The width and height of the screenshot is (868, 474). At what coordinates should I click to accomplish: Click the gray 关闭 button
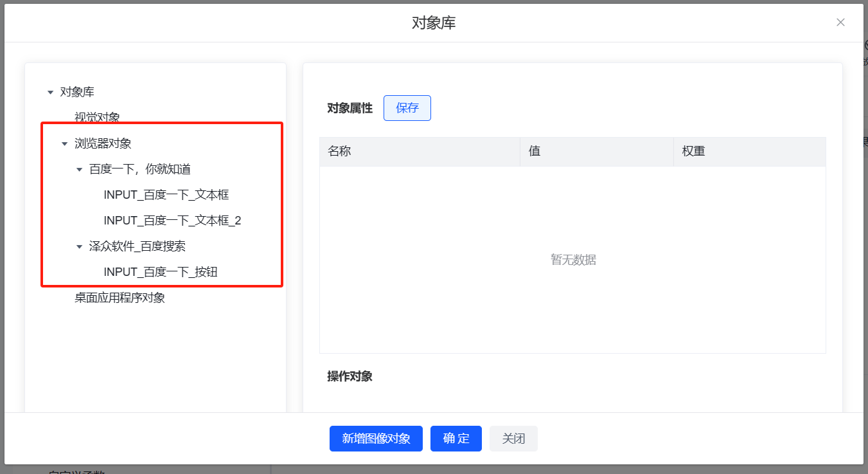click(513, 439)
